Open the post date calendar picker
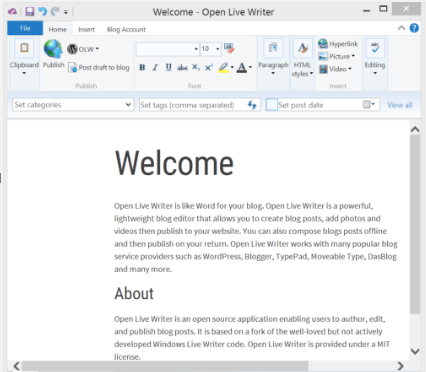The width and height of the screenshot is (426, 372). click(369, 105)
